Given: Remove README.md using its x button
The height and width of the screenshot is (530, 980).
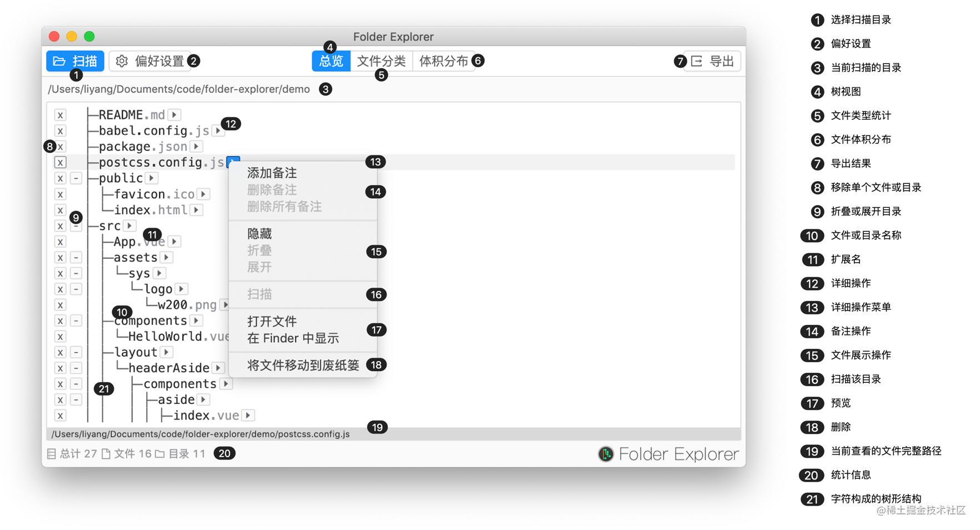Looking at the screenshot, I should (60, 114).
